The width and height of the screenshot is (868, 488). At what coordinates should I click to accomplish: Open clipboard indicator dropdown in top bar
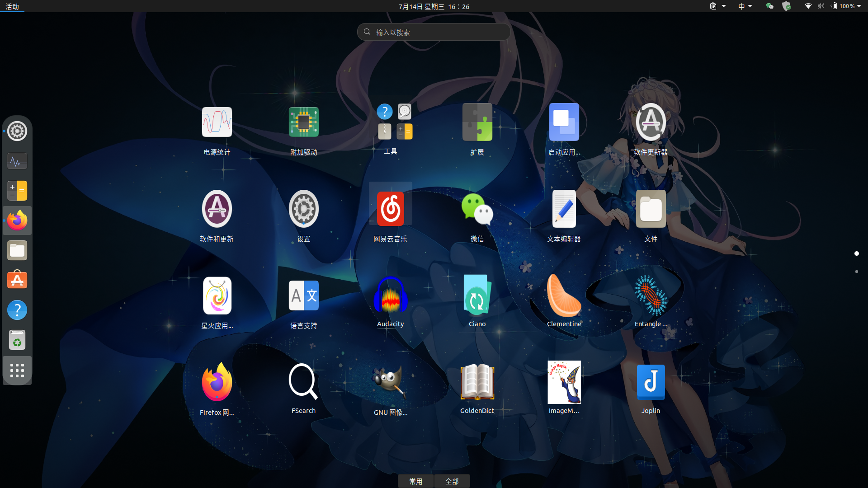[x=717, y=6]
